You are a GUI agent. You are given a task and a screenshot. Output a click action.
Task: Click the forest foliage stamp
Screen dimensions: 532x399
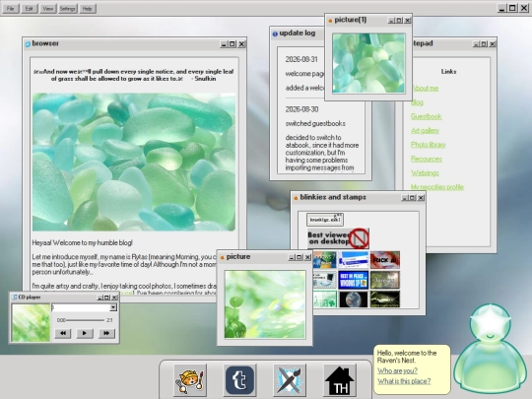(385, 280)
